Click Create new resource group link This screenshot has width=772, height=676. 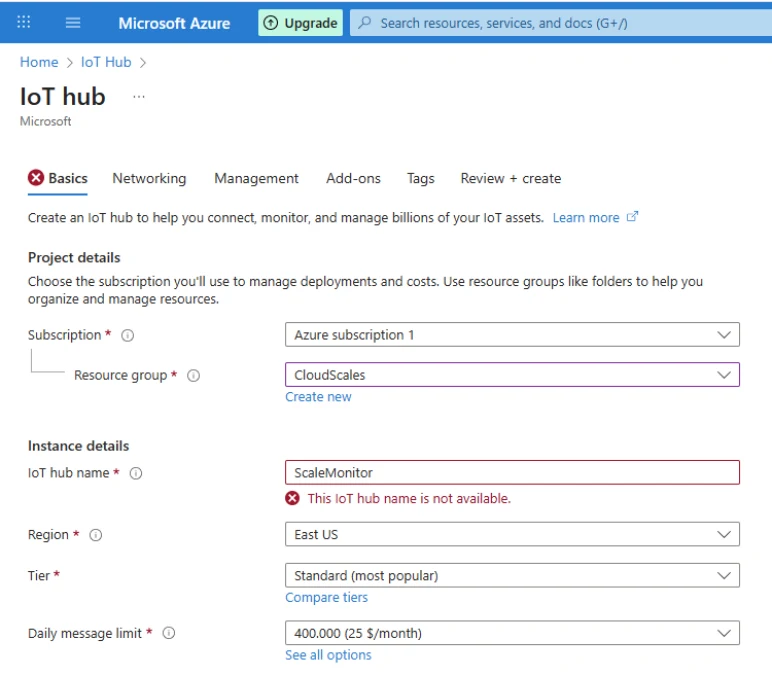[x=318, y=397]
